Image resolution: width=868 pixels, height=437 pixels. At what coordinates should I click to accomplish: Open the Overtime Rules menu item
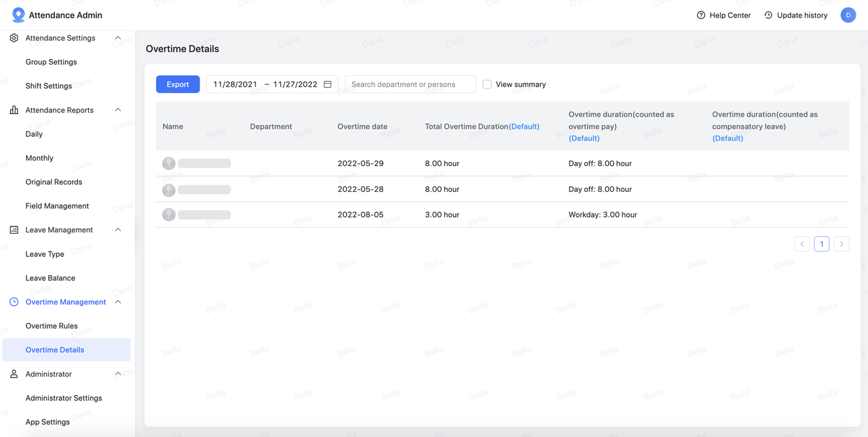pyautogui.click(x=52, y=326)
